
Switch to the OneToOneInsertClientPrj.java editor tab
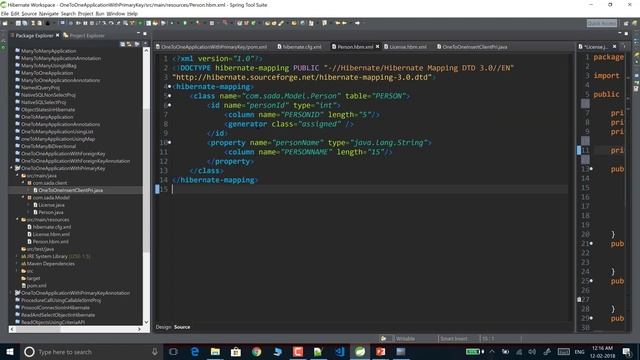472,47
